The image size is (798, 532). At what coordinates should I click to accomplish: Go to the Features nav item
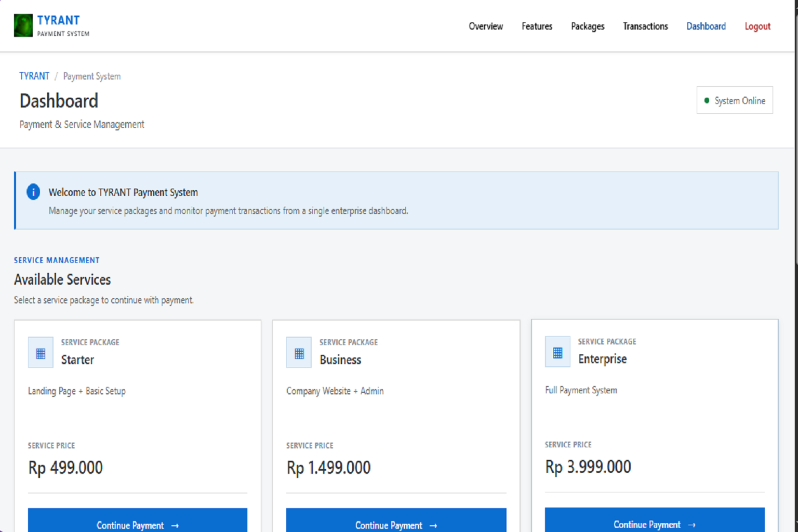[x=537, y=26]
